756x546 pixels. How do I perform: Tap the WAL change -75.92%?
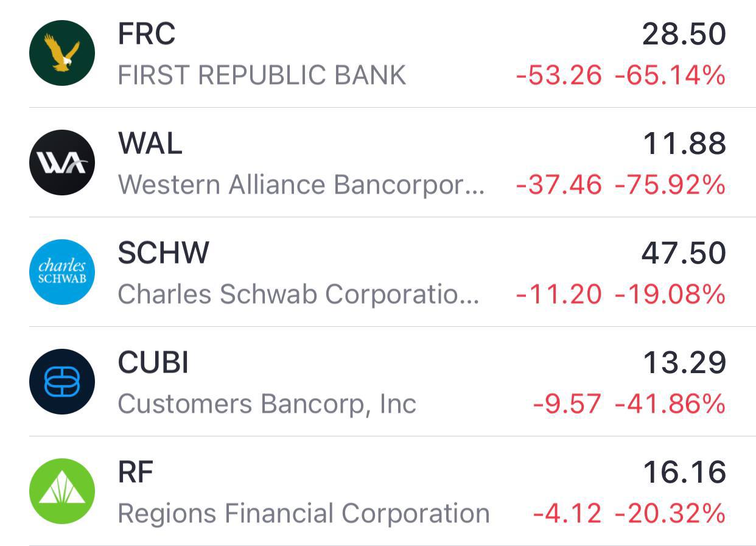pyautogui.click(x=670, y=185)
